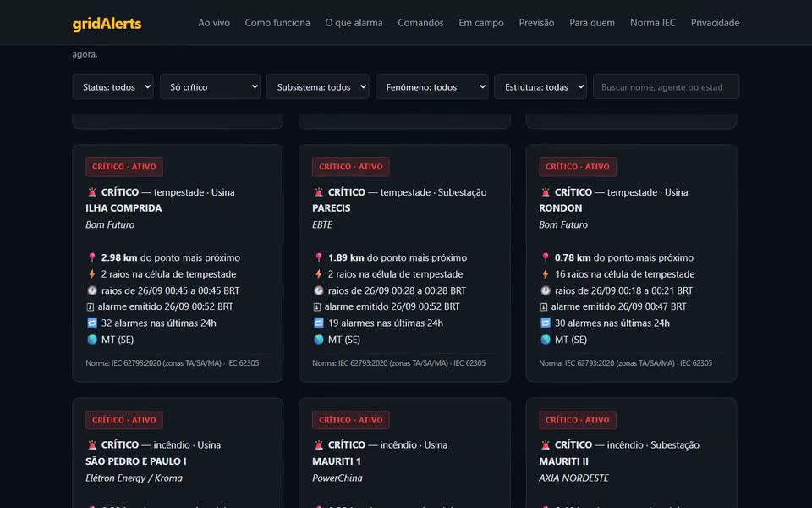
Task: Select the RONDON card title
Action: 560,208
